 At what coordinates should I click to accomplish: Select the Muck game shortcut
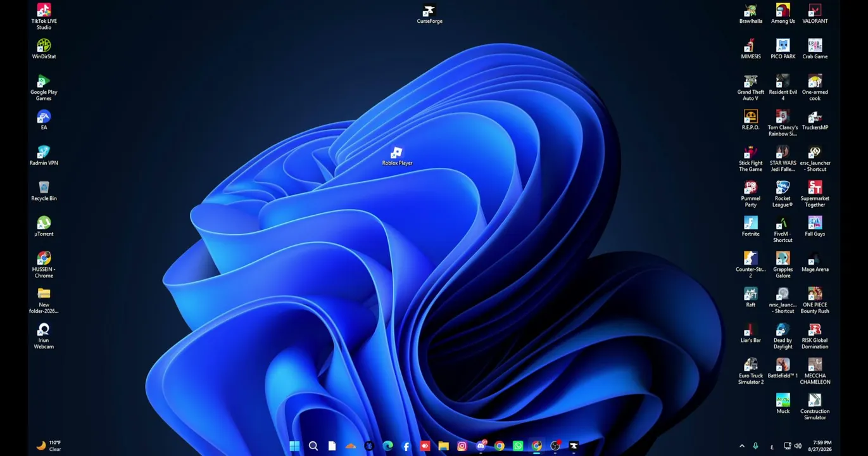pyautogui.click(x=783, y=403)
